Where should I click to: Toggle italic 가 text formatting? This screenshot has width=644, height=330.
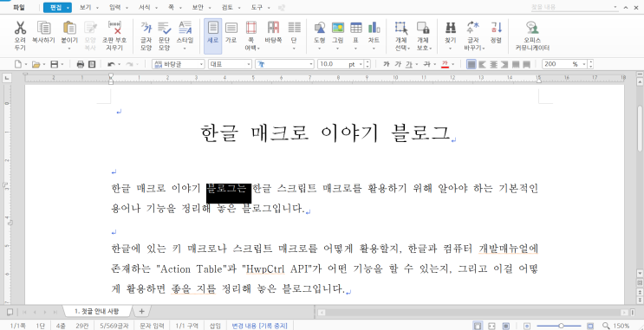tap(398, 64)
